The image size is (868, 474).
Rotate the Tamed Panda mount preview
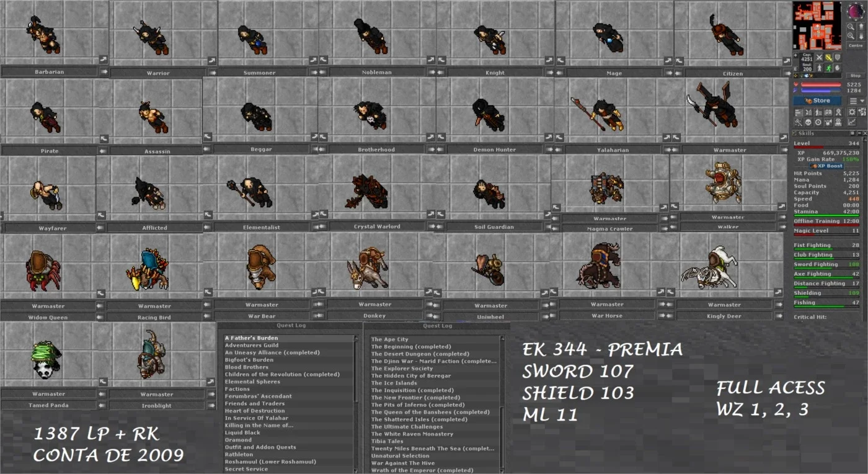[103, 381]
